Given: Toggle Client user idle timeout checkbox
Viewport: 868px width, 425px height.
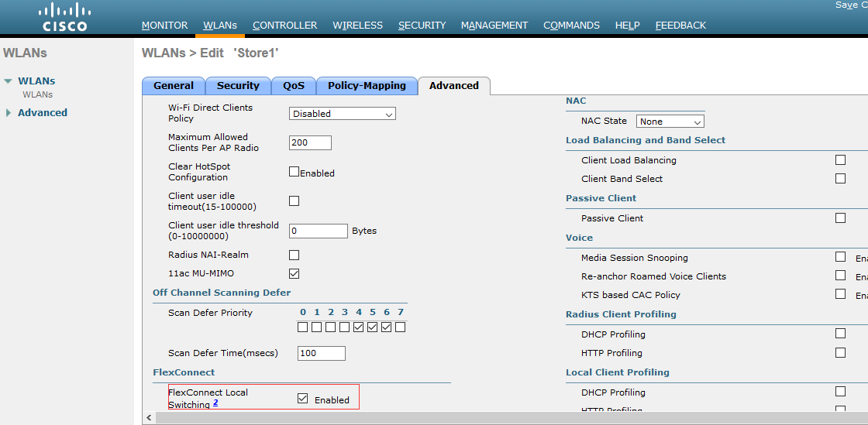Looking at the screenshot, I should (294, 201).
